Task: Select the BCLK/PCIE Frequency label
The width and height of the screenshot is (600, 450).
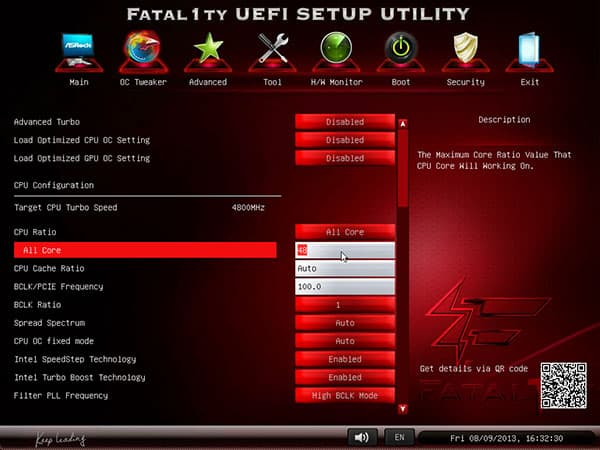Action: pos(59,287)
